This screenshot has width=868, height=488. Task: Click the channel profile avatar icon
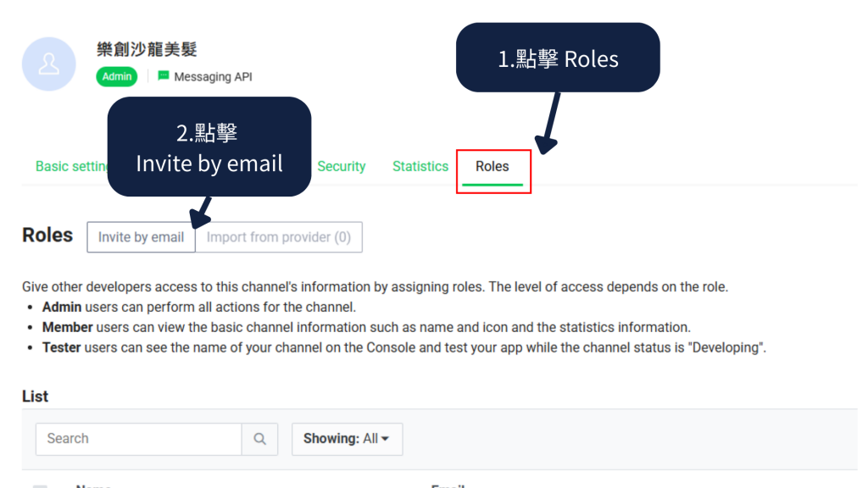(x=49, y=64)
